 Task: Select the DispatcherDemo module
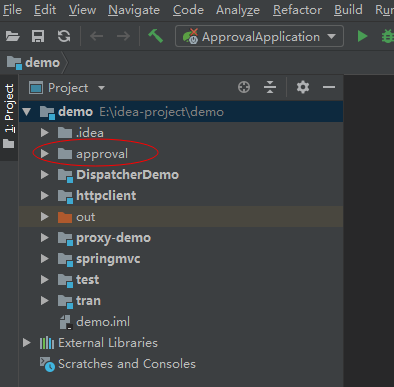pos(181,175)
